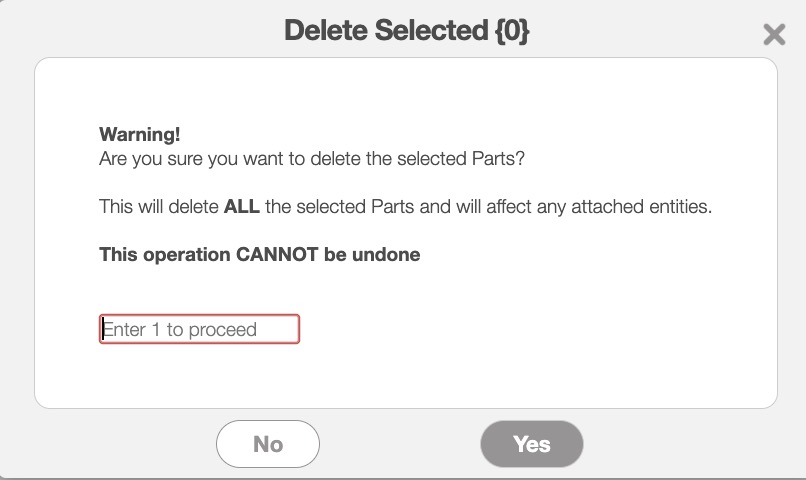Close the Delete Selected dialog
The height and width of the screenshot is (480, 806).
[774, 35]
